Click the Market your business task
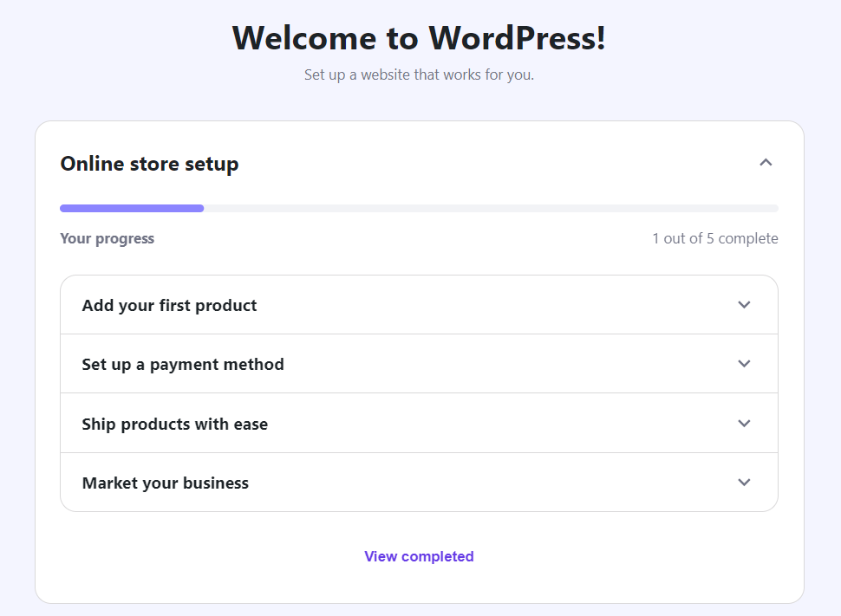The width and height of the screenshot is (841, 616). click(x=419, y=482)
